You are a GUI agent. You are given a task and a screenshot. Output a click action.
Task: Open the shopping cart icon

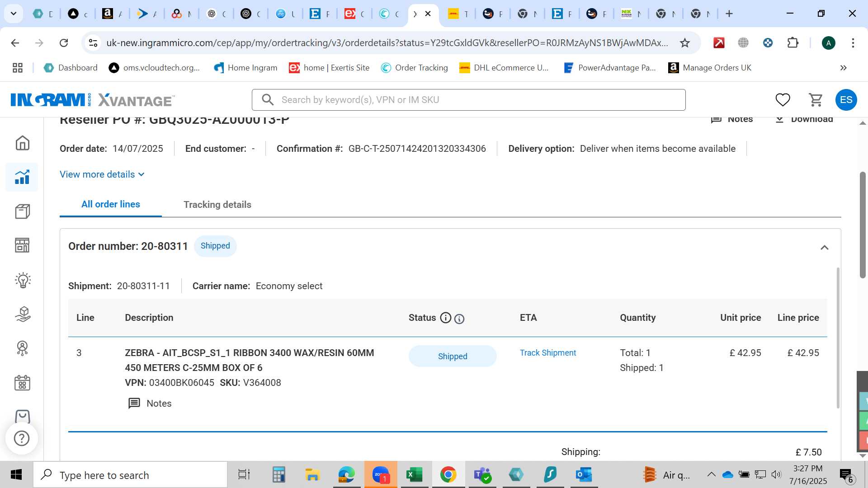[816, 100]
